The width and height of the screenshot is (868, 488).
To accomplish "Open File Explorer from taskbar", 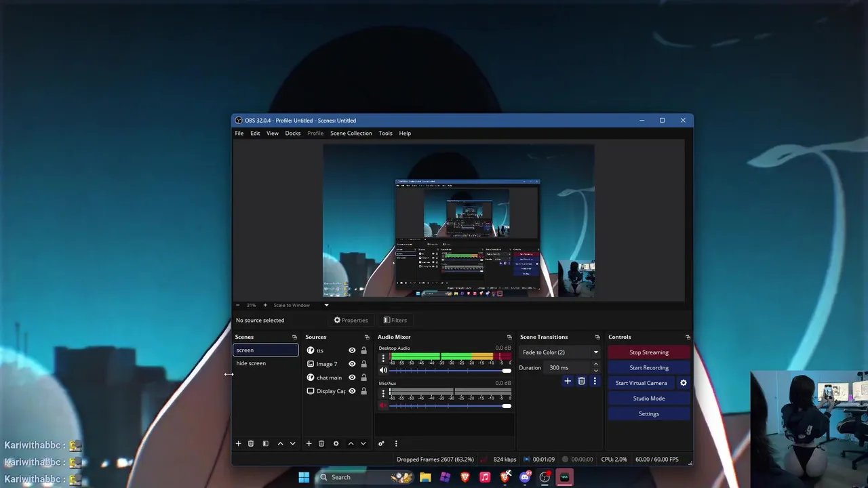I will [x=425, y=477].
